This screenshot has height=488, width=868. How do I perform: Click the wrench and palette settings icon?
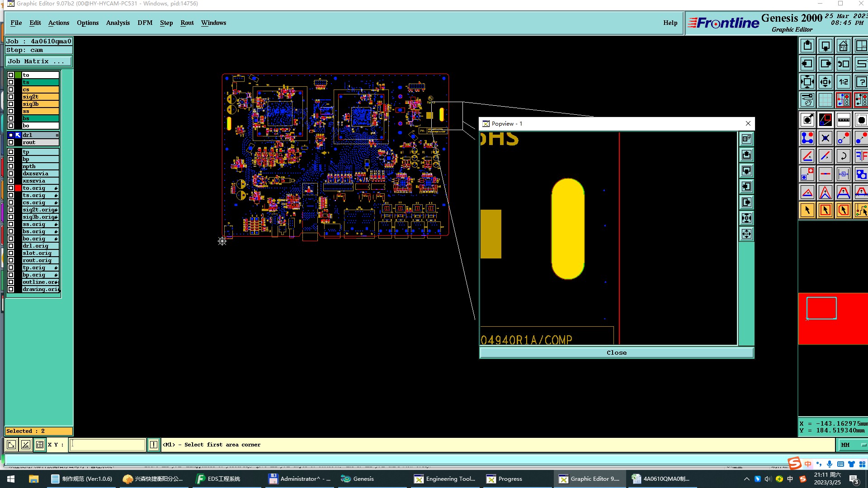pos(807,100)
